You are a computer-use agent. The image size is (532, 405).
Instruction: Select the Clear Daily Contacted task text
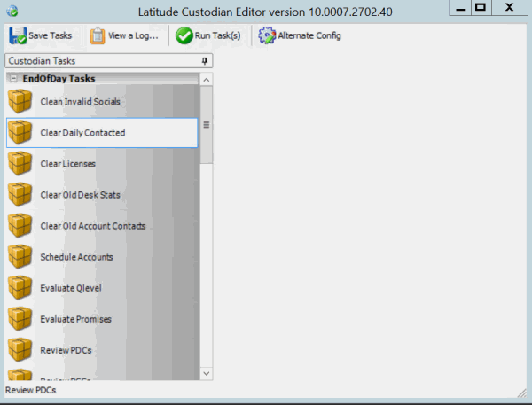click(82, 133)
